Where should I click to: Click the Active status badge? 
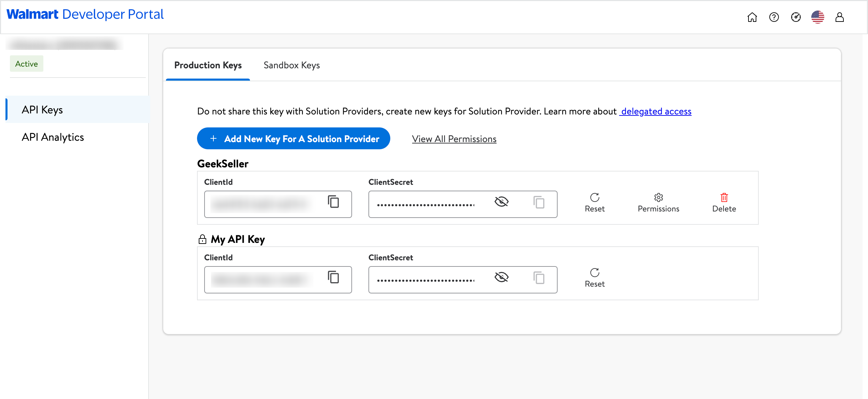27,64
